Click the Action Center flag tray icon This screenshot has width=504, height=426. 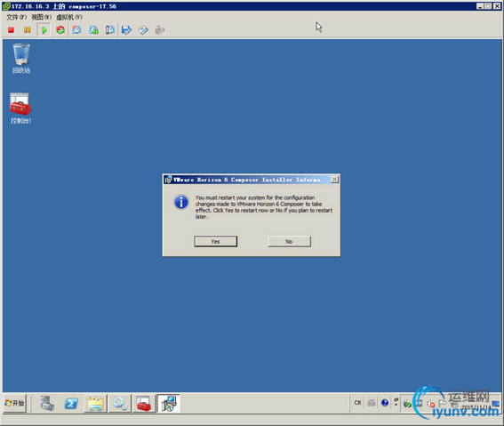pyautogui.click(x=443, y=403)
